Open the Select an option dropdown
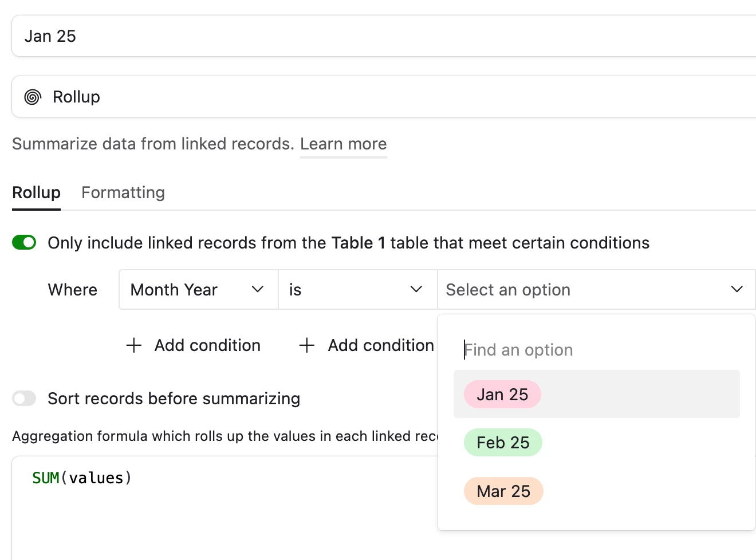 point(596,290)
